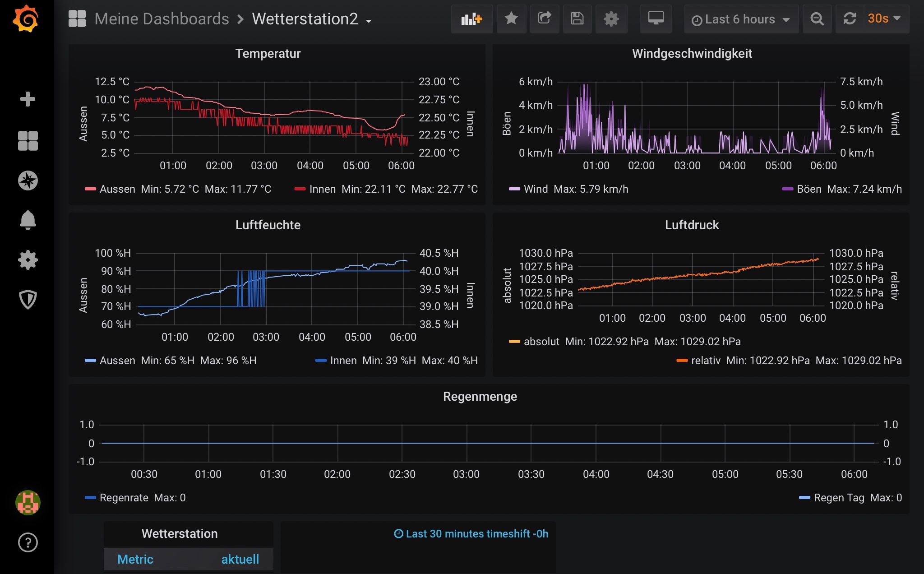
Task: Open Alerting bell icon in sidebar
Action: click(28, 220)
